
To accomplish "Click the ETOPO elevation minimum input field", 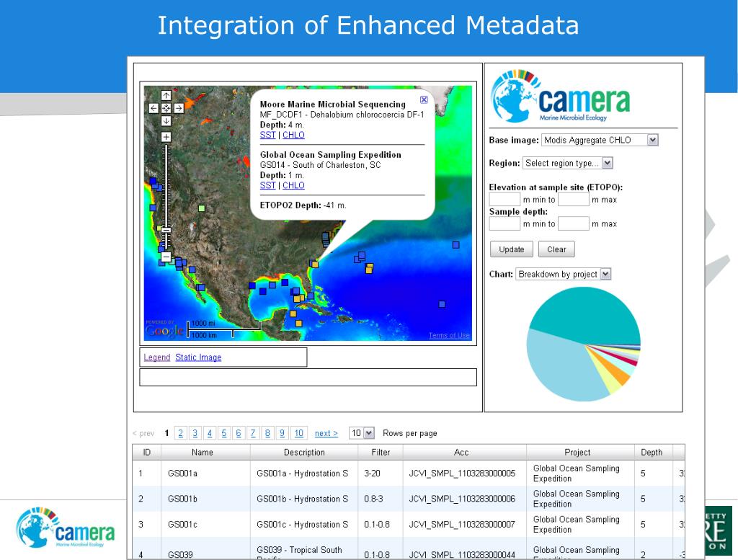I will (504, 200).
